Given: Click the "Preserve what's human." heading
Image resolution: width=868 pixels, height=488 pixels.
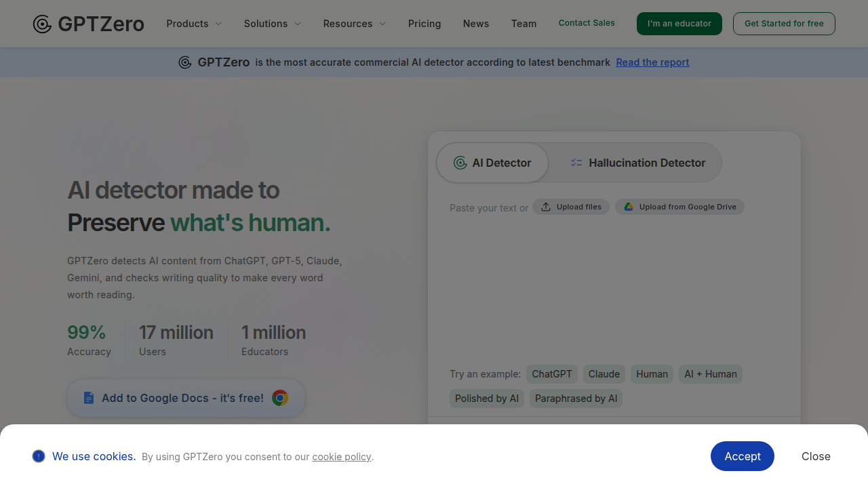Looking at the screenshot, I should tap(199, 222).
